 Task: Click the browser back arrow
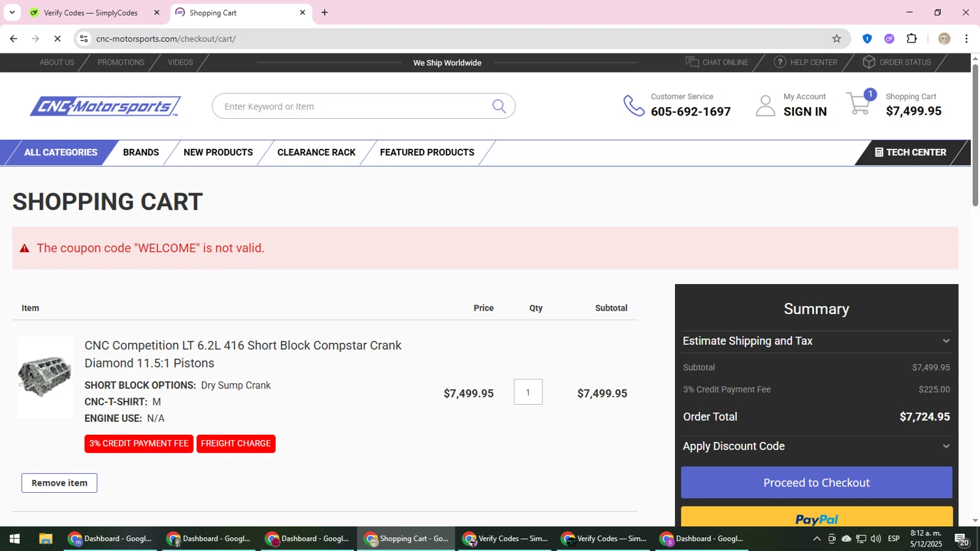click(x=14, y=39)
